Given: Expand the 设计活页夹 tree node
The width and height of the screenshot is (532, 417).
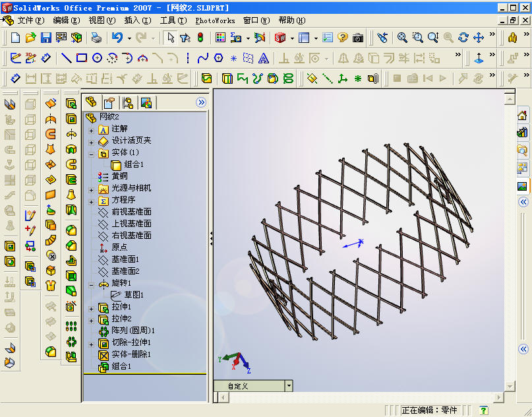Looking at the screenshot, I should click(x=91, y=143).
